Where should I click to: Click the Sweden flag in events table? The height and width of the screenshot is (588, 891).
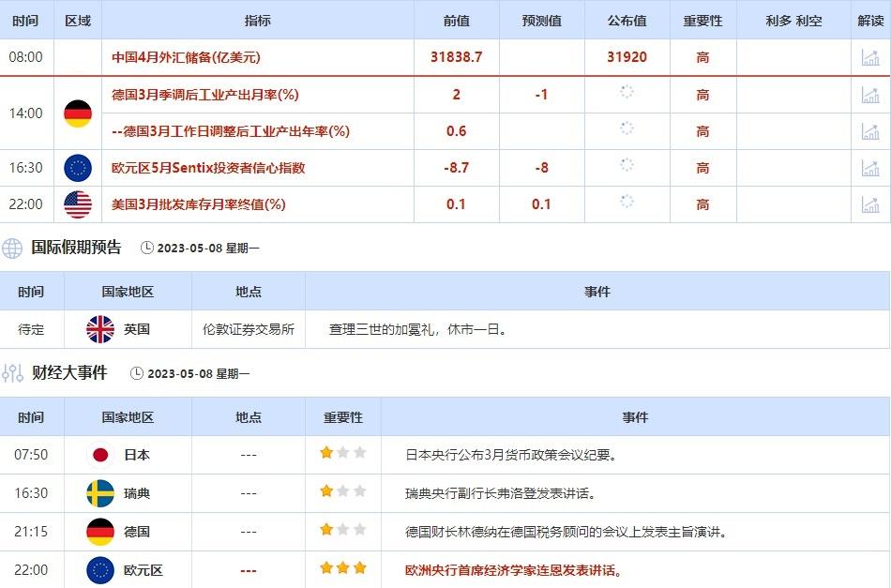point(100,493)
